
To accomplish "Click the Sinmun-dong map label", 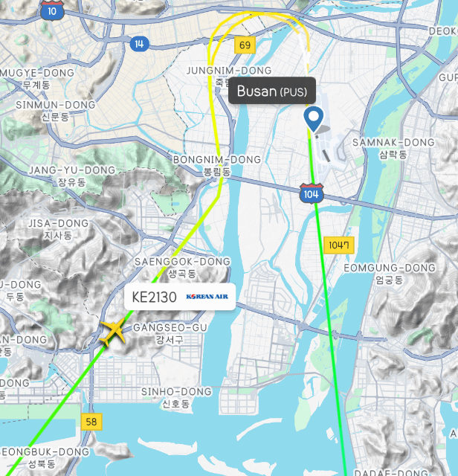I will pos(56,111).
